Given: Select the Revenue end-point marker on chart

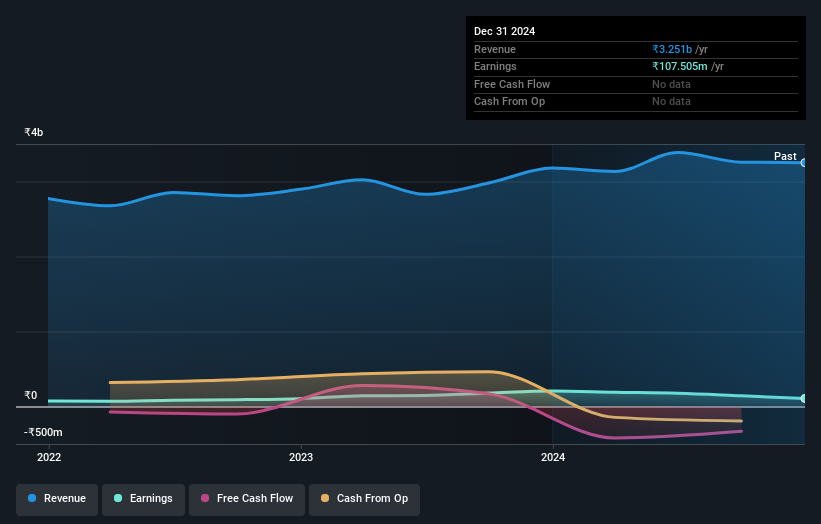Looking at the screenshot, I should point(803,163).
